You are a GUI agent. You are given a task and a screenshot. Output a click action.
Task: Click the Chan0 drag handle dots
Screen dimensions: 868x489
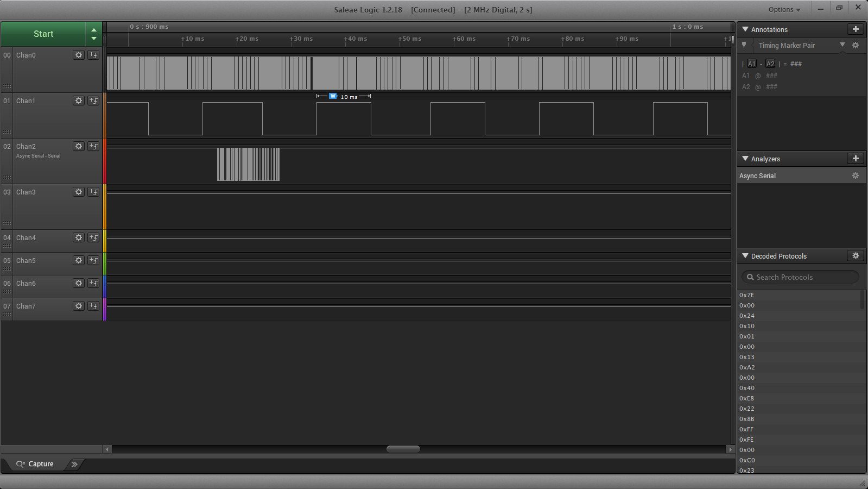coord(7,86)
